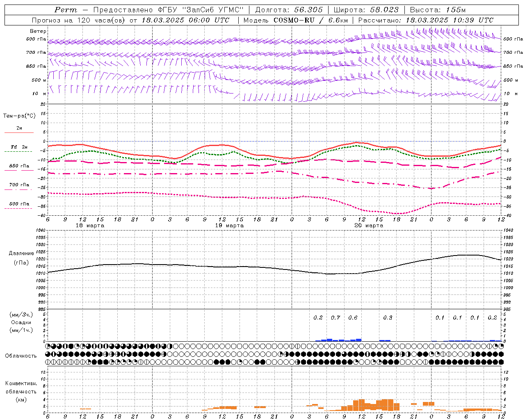Click the "Прогноз на 120 часа(ов)" forecast text
This screenshot has height=420, width=525.
79,20
